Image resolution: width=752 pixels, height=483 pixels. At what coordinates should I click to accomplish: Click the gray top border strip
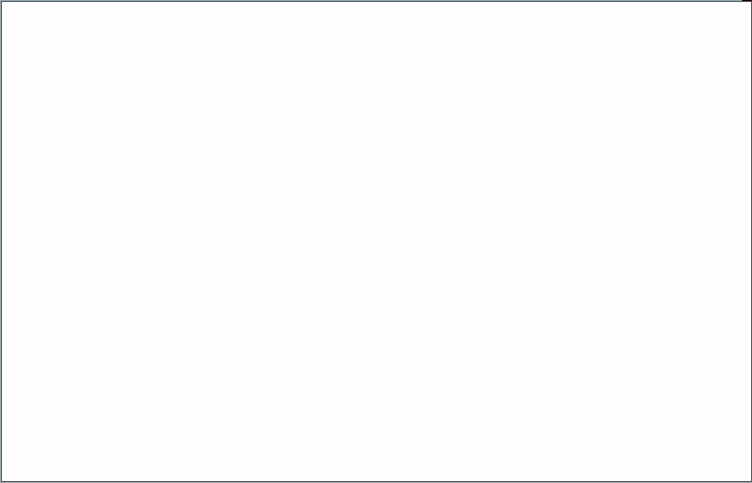tap(371, 0)
